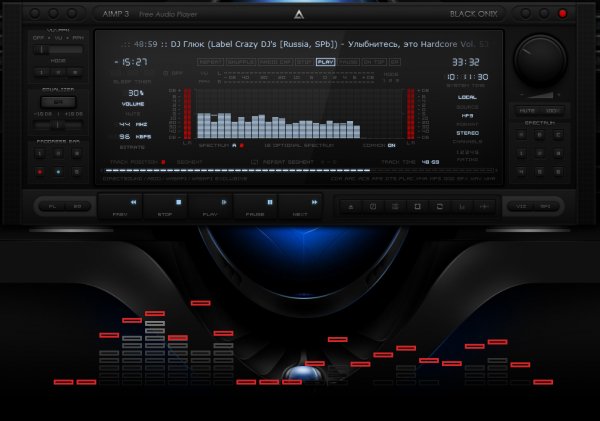This screenshot has height=421, width=600.
Task: Select Spectrum button 2 in right panel
Action: click(540, 153)
